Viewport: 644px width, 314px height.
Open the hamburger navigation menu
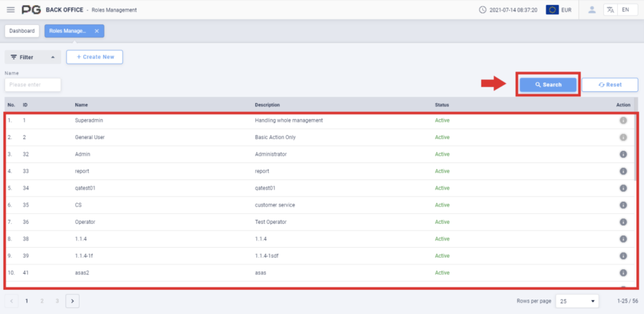point(11,10)
